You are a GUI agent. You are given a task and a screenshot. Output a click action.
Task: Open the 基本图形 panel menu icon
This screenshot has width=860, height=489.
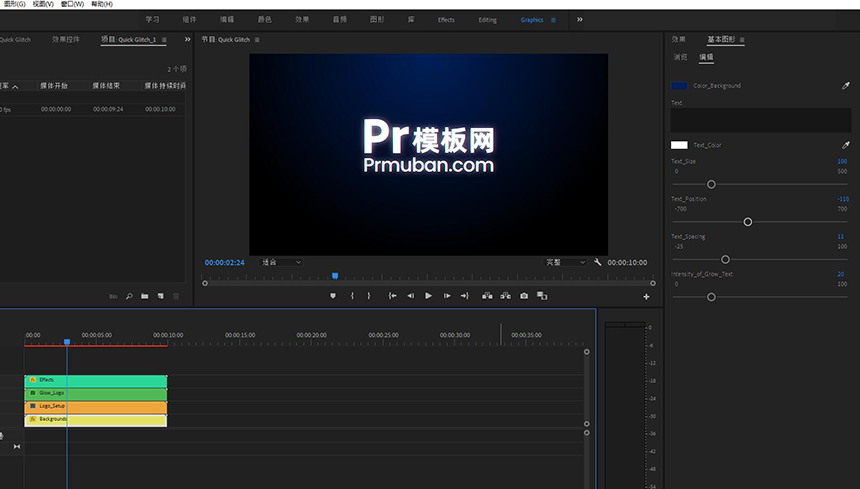[742, 40]
